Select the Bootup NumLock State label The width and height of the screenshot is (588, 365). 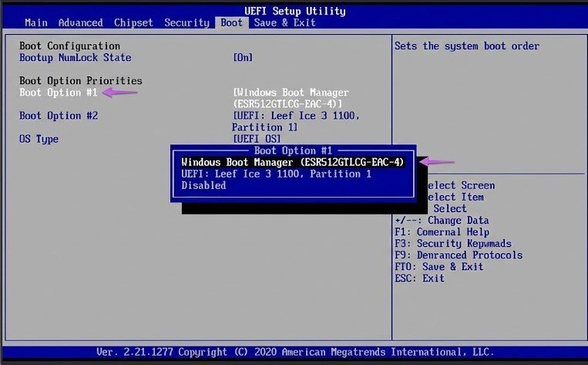(x=75, y=58)
